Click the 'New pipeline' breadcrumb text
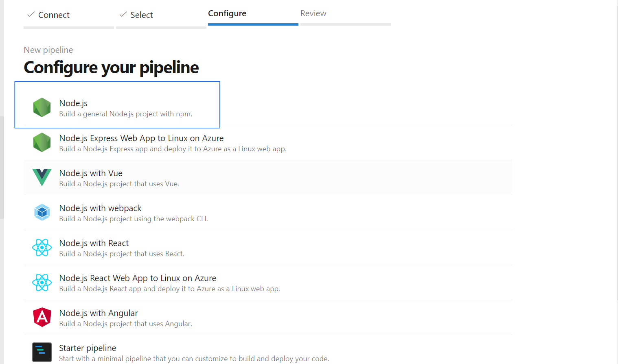 [x=48, y=50]
